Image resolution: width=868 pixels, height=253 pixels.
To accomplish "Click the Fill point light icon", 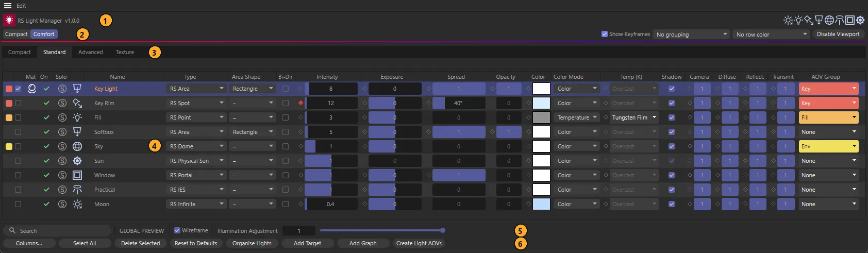I will (77, 117).
